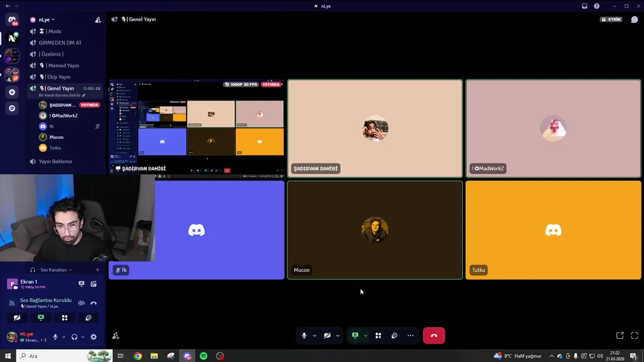
Task: Open input device arrow in user panel
Action: coord(63,337)
